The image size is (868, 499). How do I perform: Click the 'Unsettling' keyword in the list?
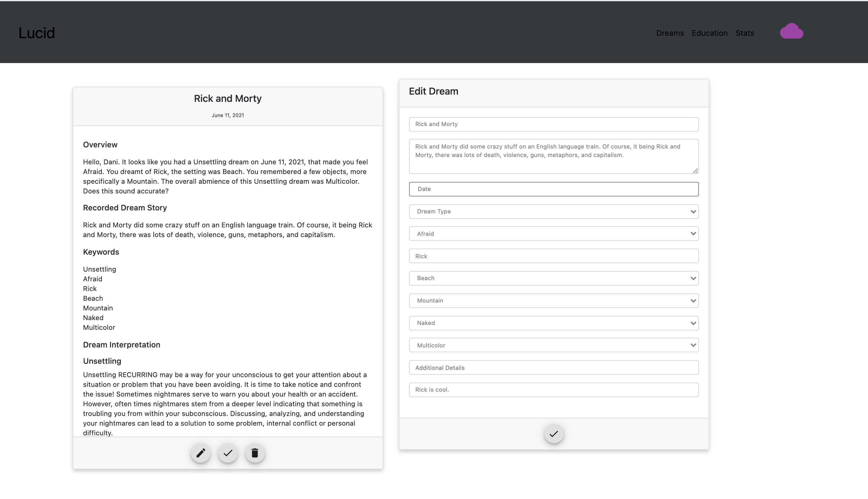(x=99, y=269)
